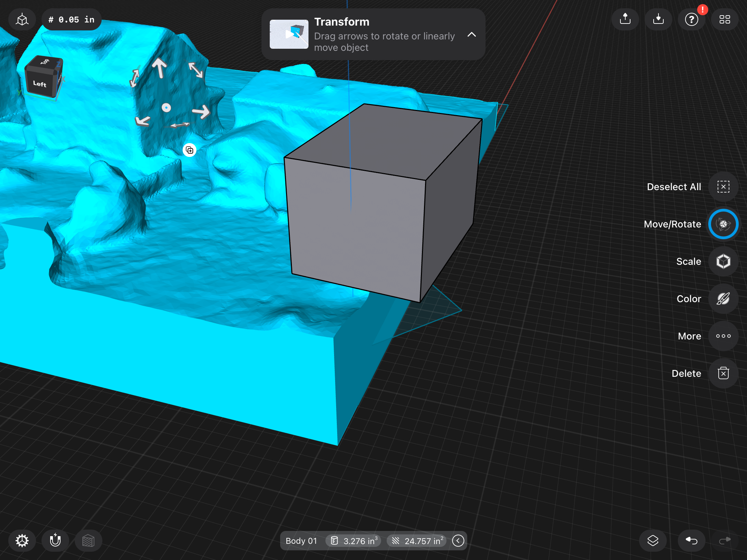
Task: Click the red alert badge on help
Action: [x=702, y=9]
